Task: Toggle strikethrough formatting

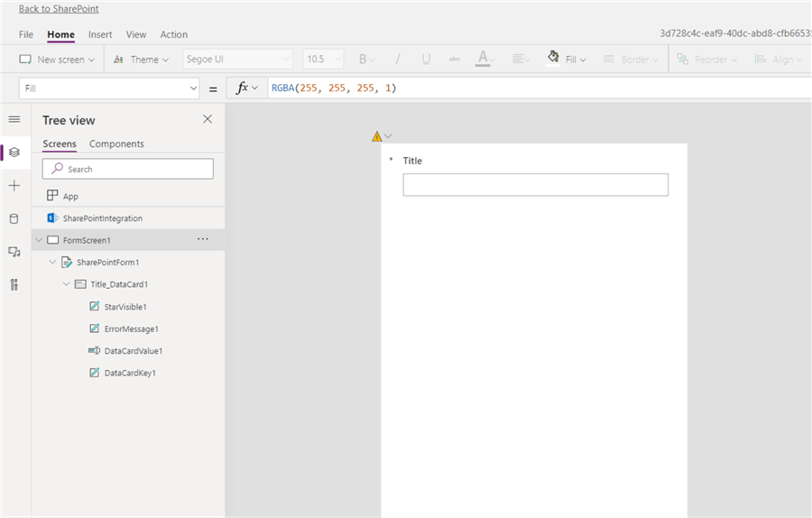Action: (x=454, y=59)
